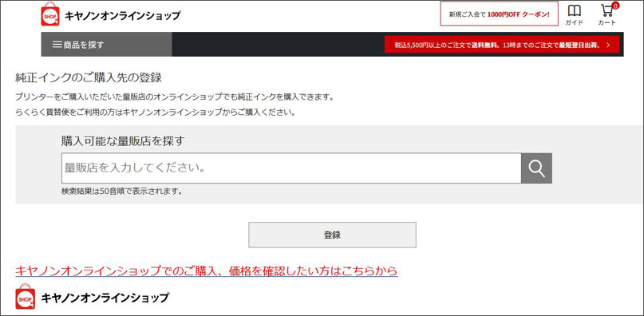This screenshot has width=644, height=316.
Task: Click the footer SHOP bag logo
Action: click(x=25, y=296)
